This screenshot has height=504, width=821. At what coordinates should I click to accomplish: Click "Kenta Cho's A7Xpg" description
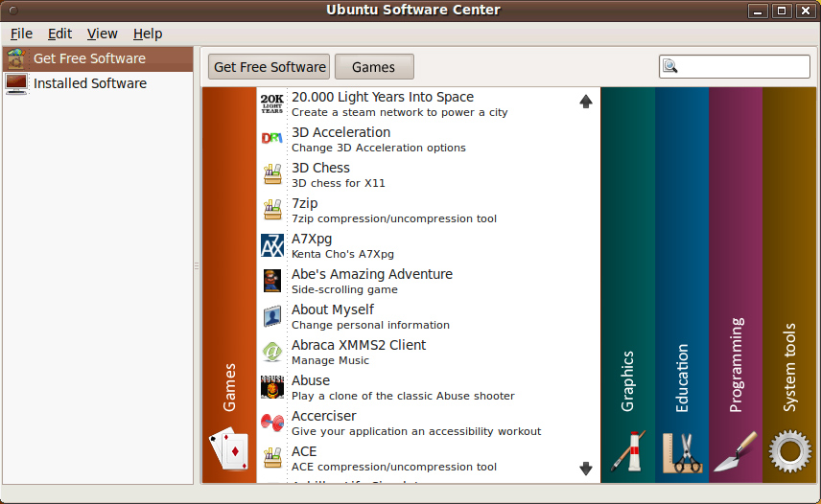(342, 255)
